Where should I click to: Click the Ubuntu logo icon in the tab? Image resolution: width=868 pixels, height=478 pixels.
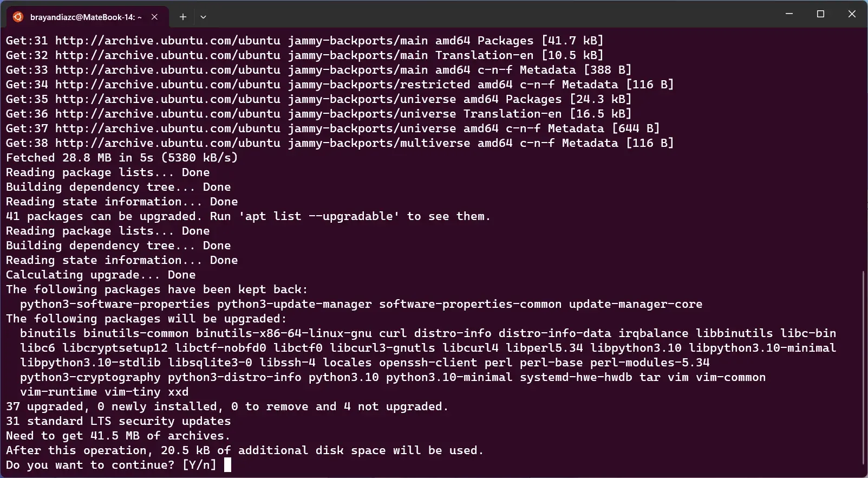pyautogui.click(x=18, y=17)
